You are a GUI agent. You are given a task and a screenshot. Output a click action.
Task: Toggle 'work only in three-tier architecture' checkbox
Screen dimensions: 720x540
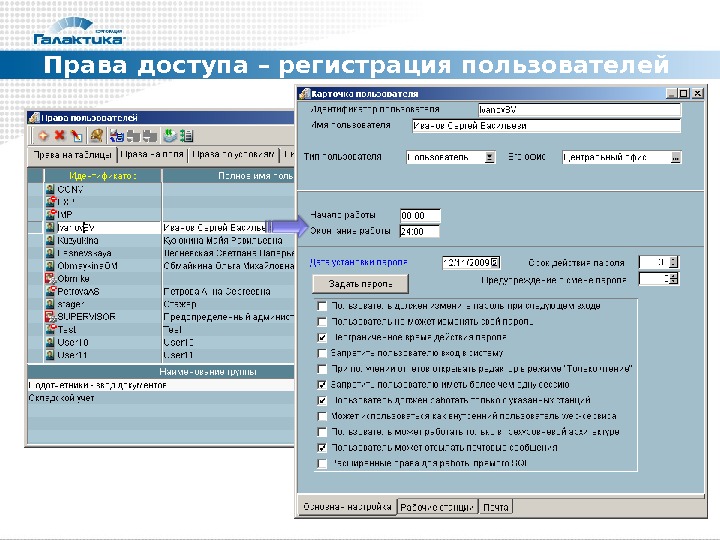point(322,432)
